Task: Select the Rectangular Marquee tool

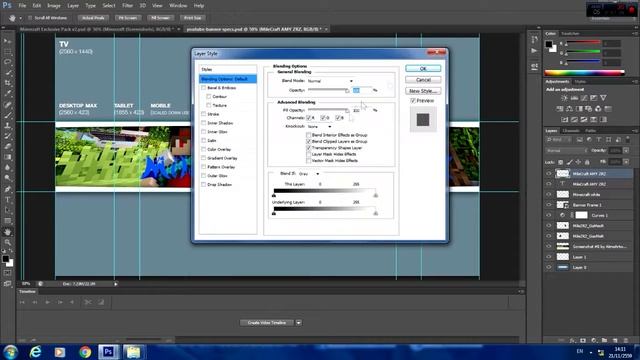Action: point(7,52)
